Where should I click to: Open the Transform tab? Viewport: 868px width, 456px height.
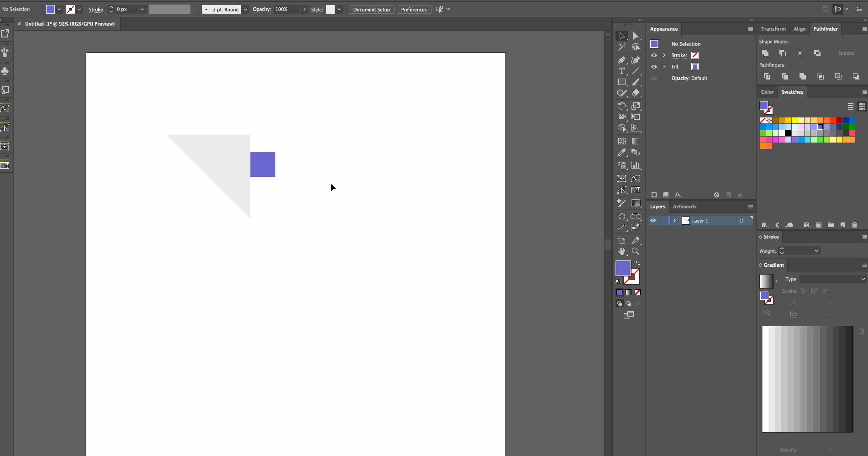[x=773, y=29]
